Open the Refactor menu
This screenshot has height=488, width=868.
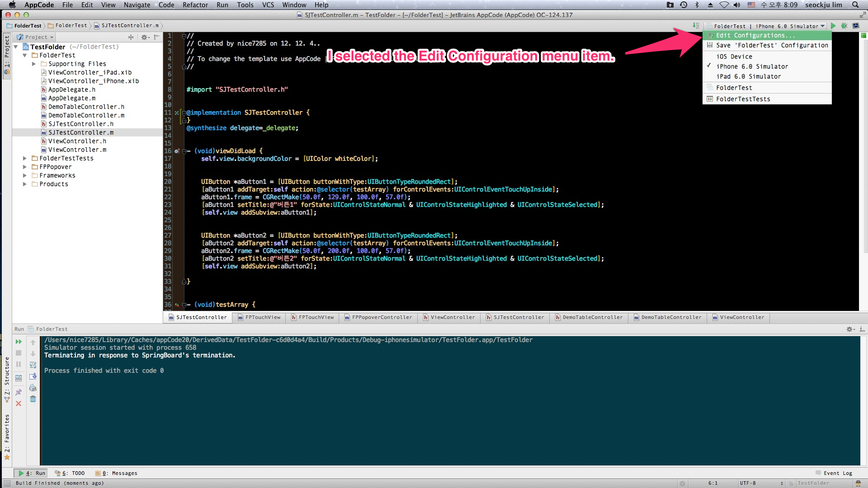pyautogui.click(x=195, y=5)
